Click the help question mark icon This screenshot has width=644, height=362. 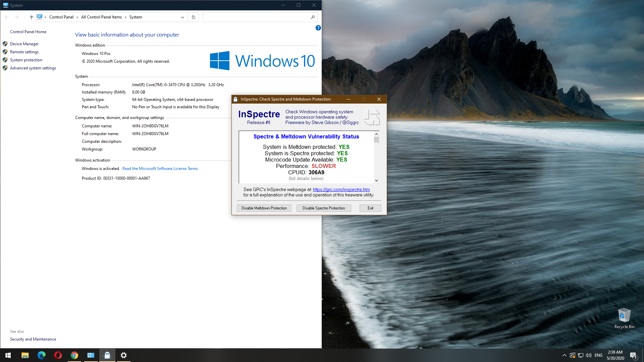click(318, 28)
